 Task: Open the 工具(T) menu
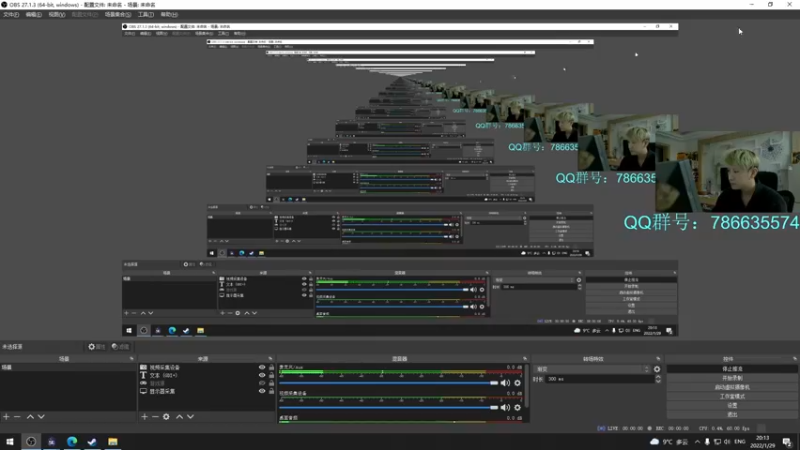[x=145, y=15]
